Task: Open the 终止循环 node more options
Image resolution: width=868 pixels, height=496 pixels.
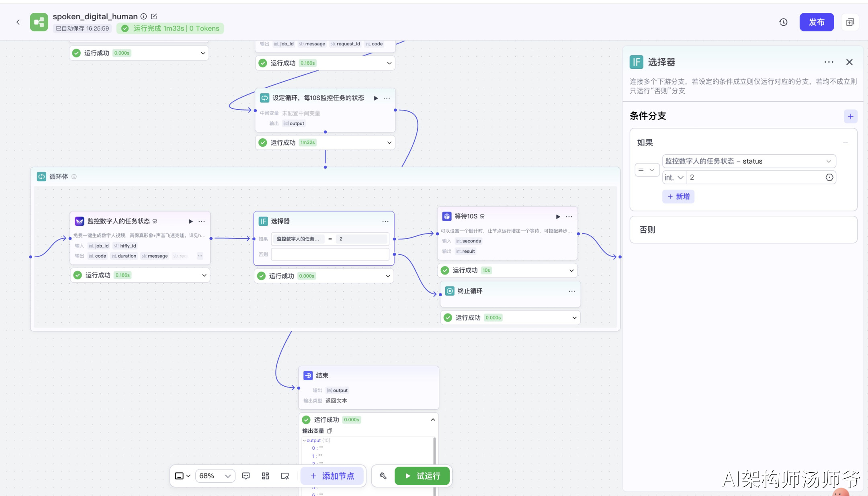Action: [571, 291]
